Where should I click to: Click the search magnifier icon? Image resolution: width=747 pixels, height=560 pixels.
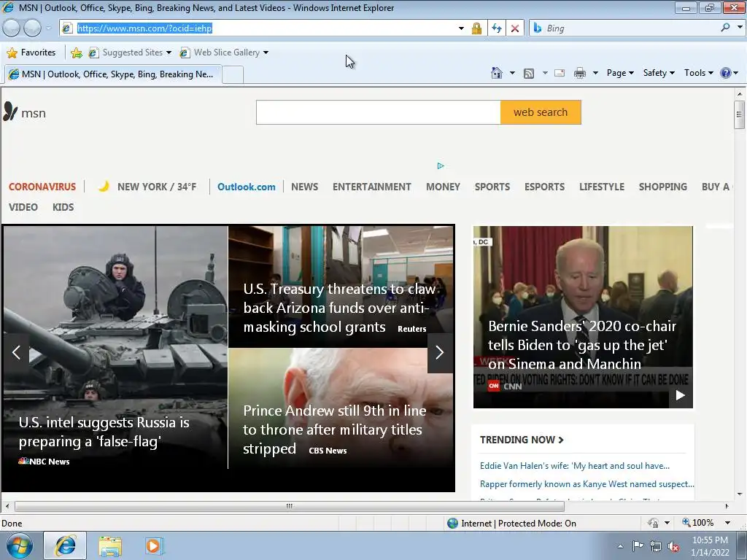(726, 28)
